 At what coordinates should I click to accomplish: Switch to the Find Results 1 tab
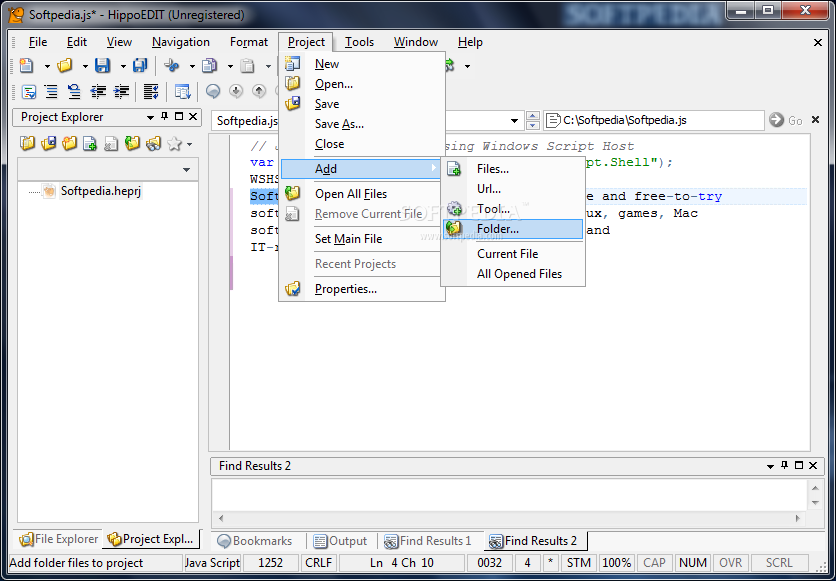428,540
